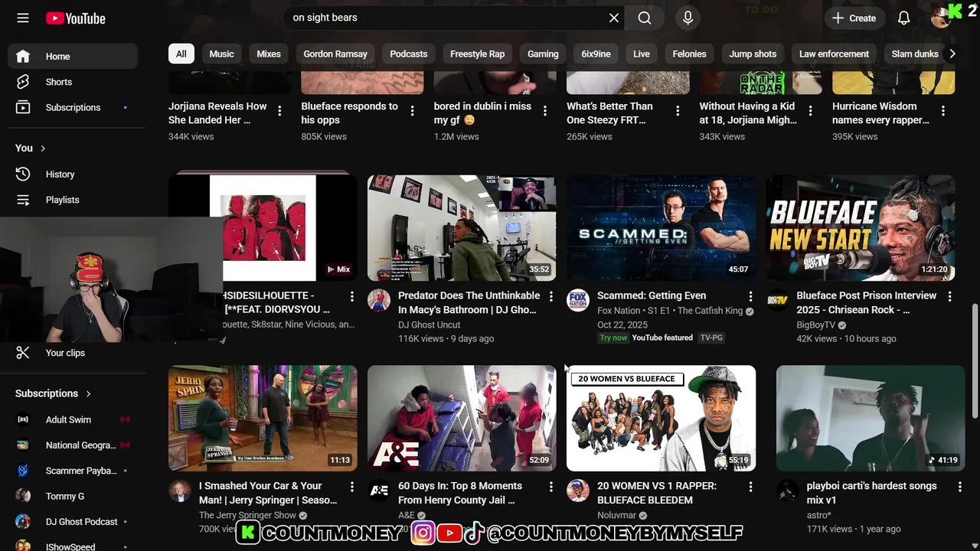
Task: Open A&E channel avatar
Action: point(379,491)
